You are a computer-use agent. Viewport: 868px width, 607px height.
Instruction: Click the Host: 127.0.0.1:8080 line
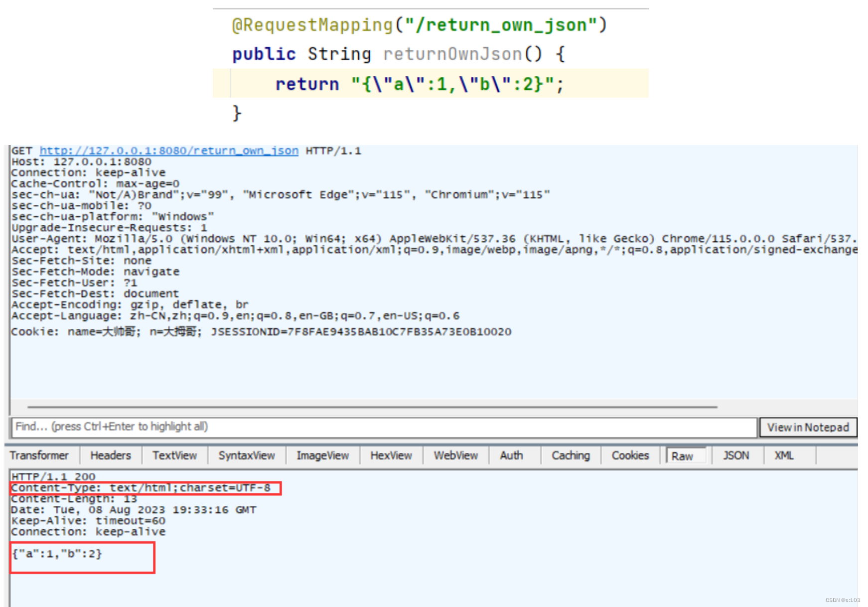[x=81, y=161]
